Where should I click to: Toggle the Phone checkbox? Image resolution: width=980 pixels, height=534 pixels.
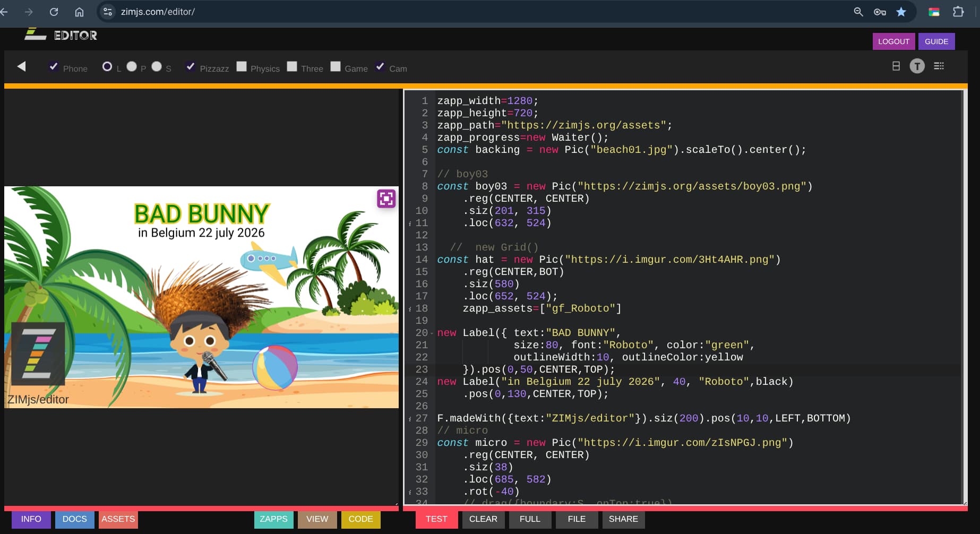click(54, 66)
